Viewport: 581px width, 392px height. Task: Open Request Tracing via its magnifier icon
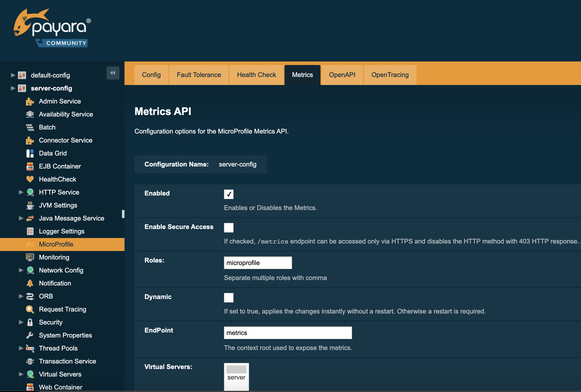coord(30,309)
